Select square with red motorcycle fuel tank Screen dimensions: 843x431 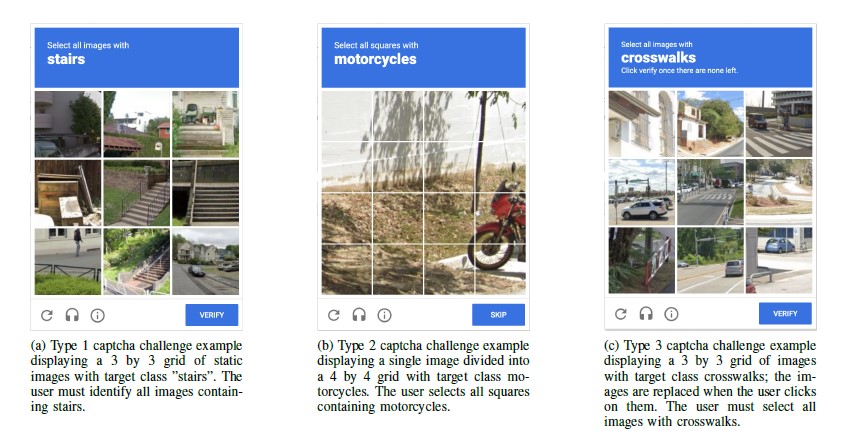(x=501, y=218)
